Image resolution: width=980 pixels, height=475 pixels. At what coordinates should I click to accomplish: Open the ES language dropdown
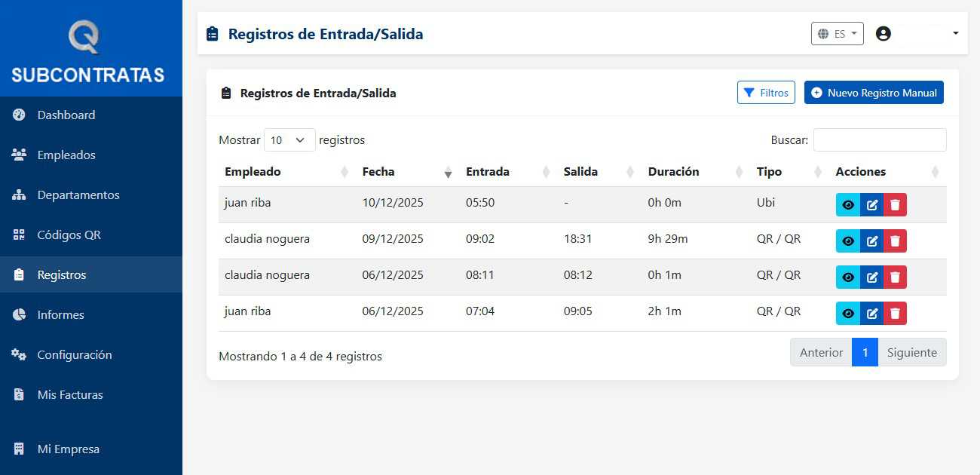click(x=837, y=33)
